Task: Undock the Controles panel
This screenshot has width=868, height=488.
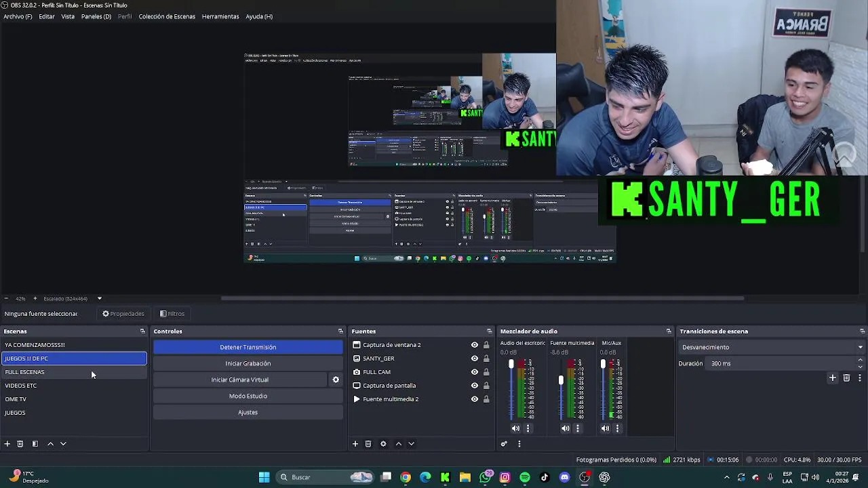Action: pos(340,331)
